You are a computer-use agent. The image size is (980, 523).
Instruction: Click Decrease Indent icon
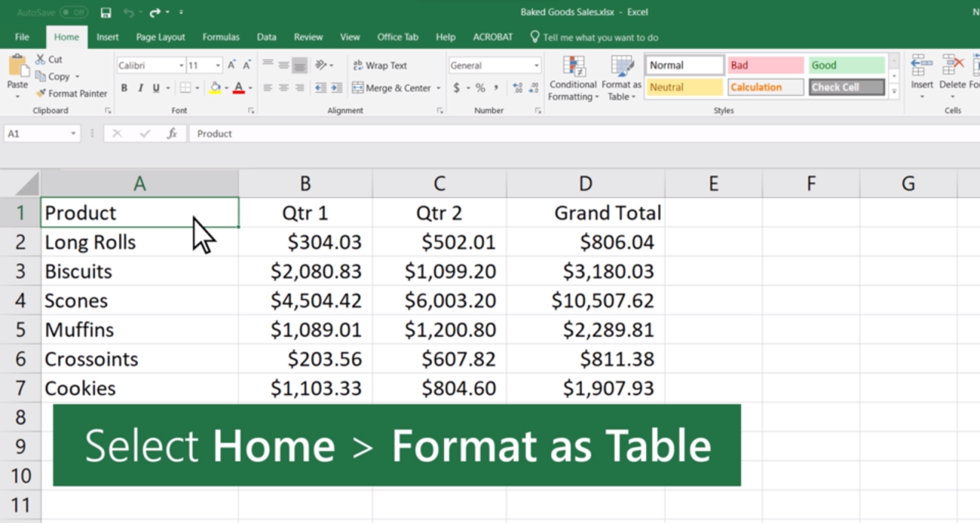320,88
